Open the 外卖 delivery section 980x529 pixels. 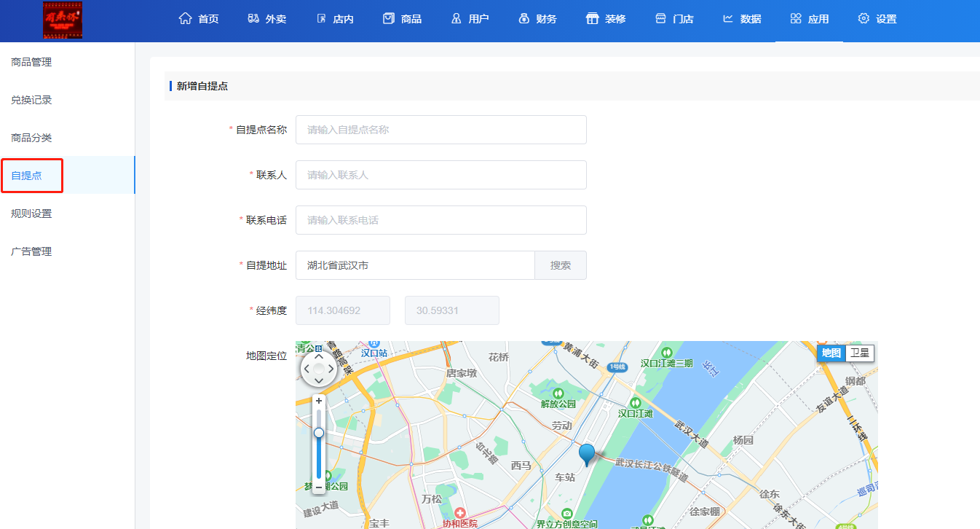[266, 19]
